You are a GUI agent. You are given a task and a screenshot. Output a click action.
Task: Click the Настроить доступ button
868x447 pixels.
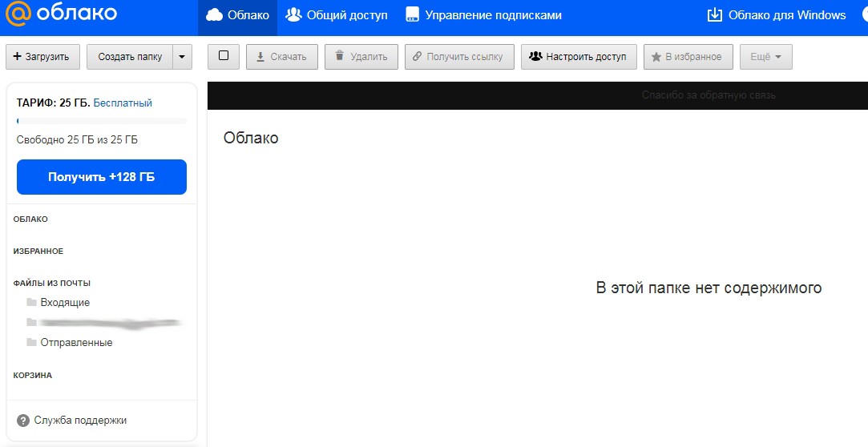[x=579, y=57]
